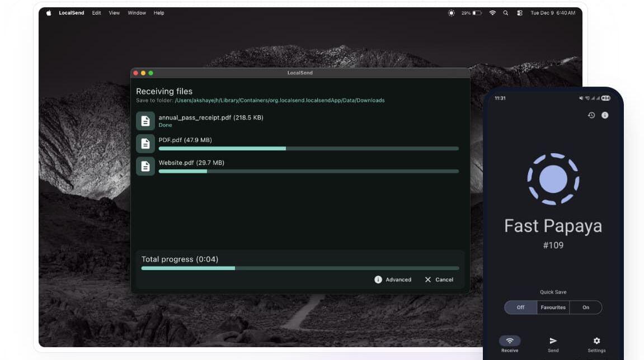Click the date and time in menu bar
This screenshot has width=644, height=360.
coord(553,13)
